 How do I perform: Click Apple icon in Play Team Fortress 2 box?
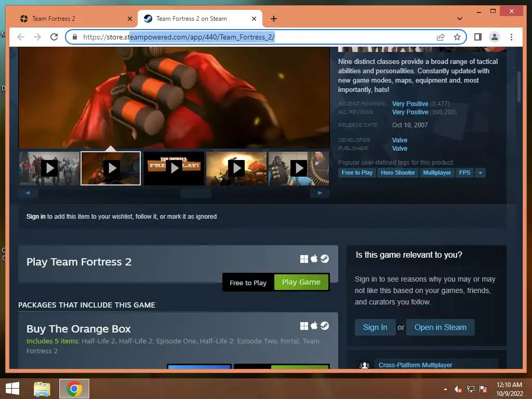pyautogui.click(x=314, y=259)
